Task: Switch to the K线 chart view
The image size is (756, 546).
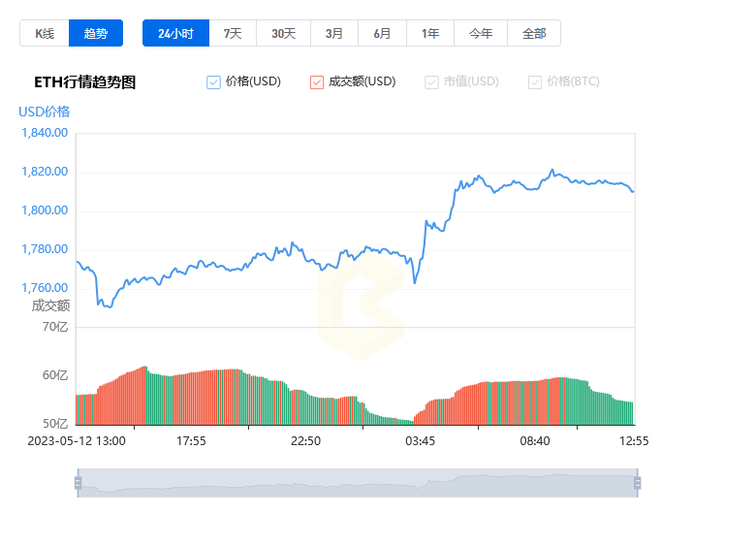Action: click(x=45, y=33)
